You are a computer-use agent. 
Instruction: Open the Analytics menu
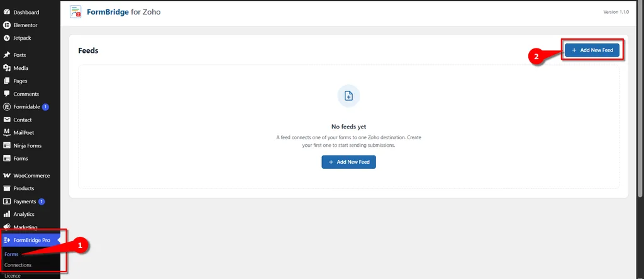tap(24, 214)
